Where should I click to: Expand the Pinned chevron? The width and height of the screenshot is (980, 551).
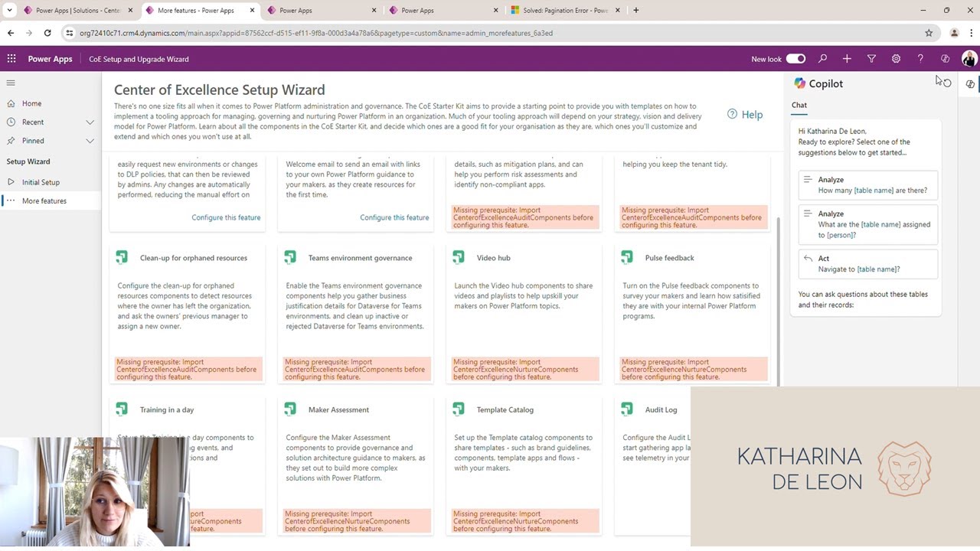tap(90, 141)
